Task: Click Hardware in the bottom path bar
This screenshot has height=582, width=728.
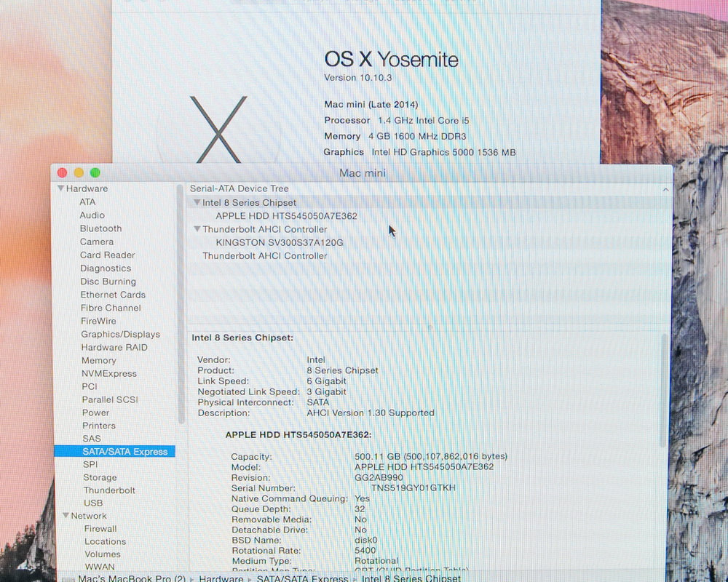Action: coord(221,578)
